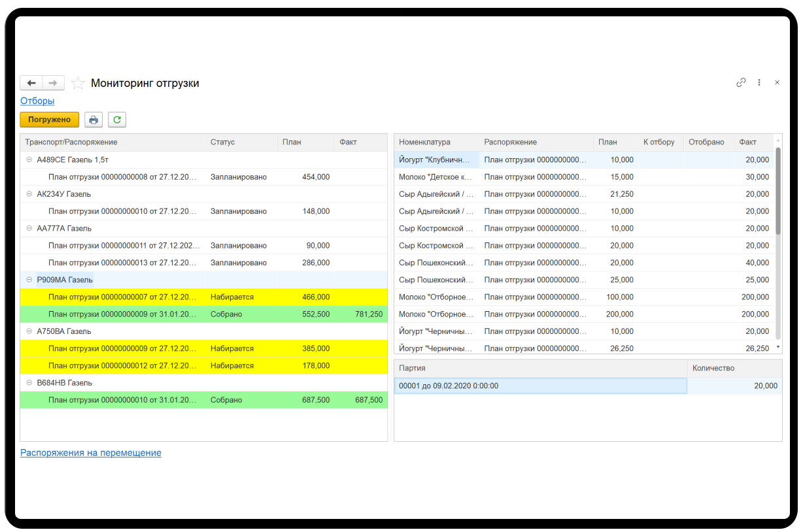Select План отгрузки 00000000008 row
Screen dimensions: 803x532
(x=204, y=176)
